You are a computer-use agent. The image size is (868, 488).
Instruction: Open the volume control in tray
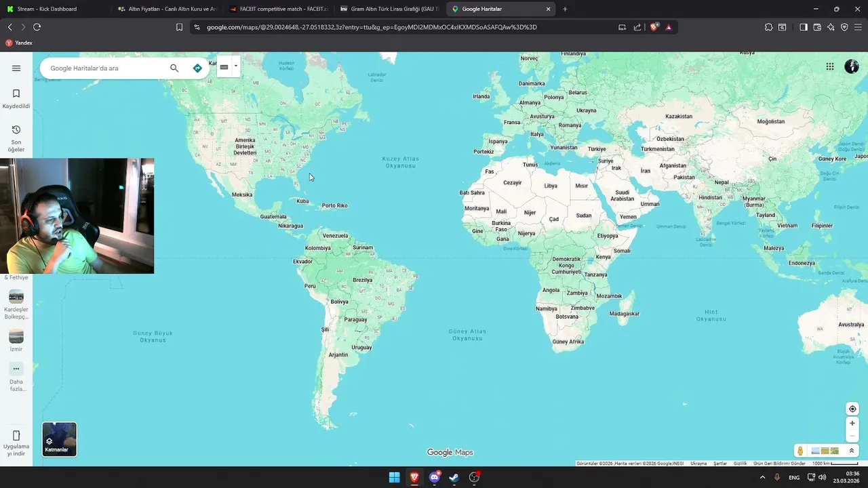pyautogui.click(x=823, y=477)
